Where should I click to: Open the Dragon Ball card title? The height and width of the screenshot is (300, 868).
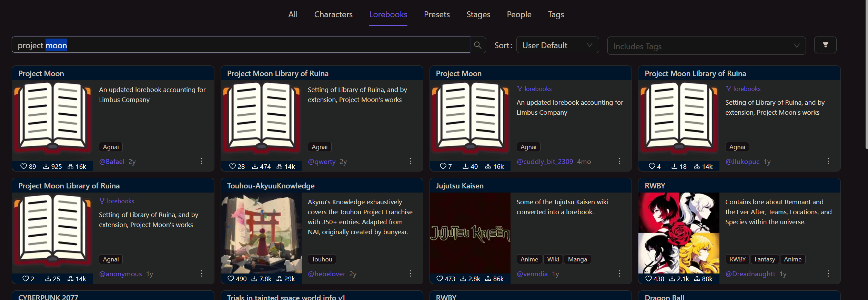click(x=664, y=297)
